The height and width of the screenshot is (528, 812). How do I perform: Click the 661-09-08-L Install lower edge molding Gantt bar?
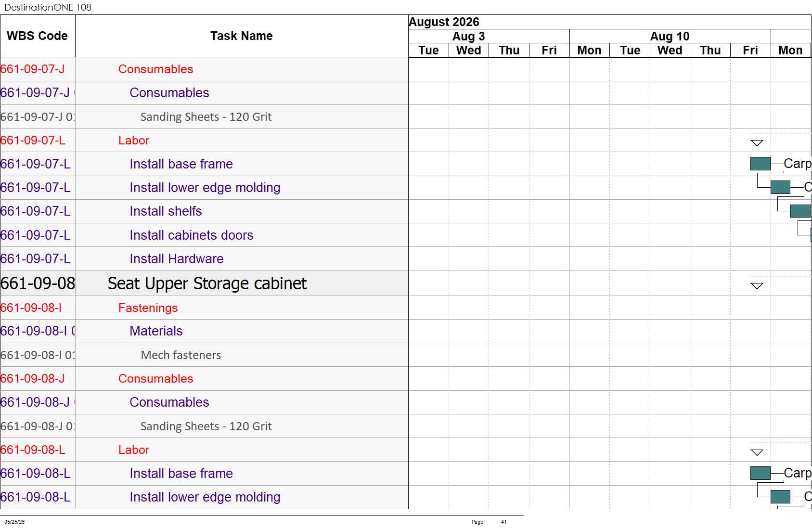780,497
